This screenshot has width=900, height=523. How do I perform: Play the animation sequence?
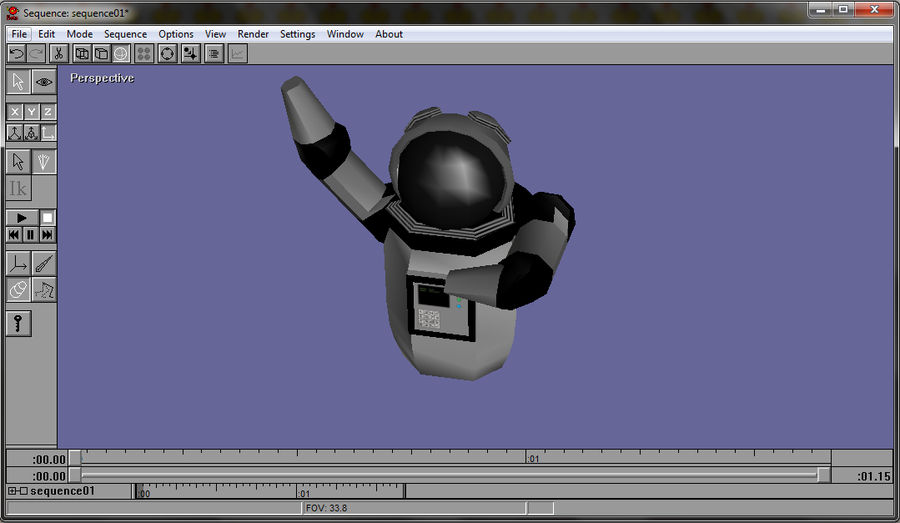point(22,218)
